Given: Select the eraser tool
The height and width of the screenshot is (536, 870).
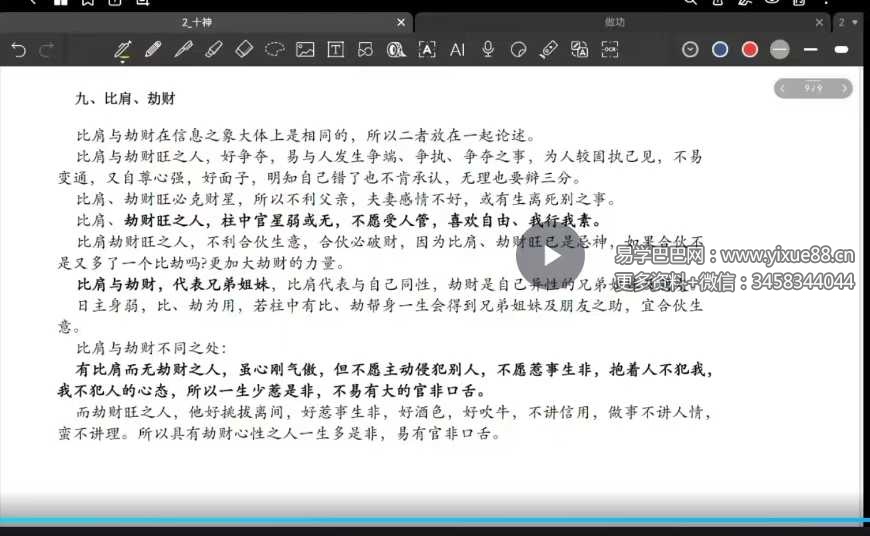Looking at the screenshot, I should (x=244, y=49).
